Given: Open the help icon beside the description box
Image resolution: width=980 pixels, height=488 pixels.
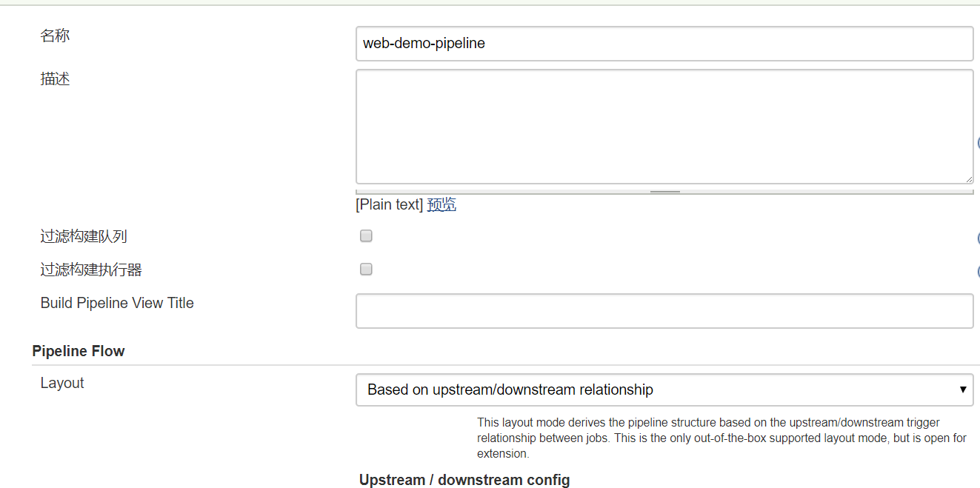Looking at the screenshot, I should click(979, 143).
